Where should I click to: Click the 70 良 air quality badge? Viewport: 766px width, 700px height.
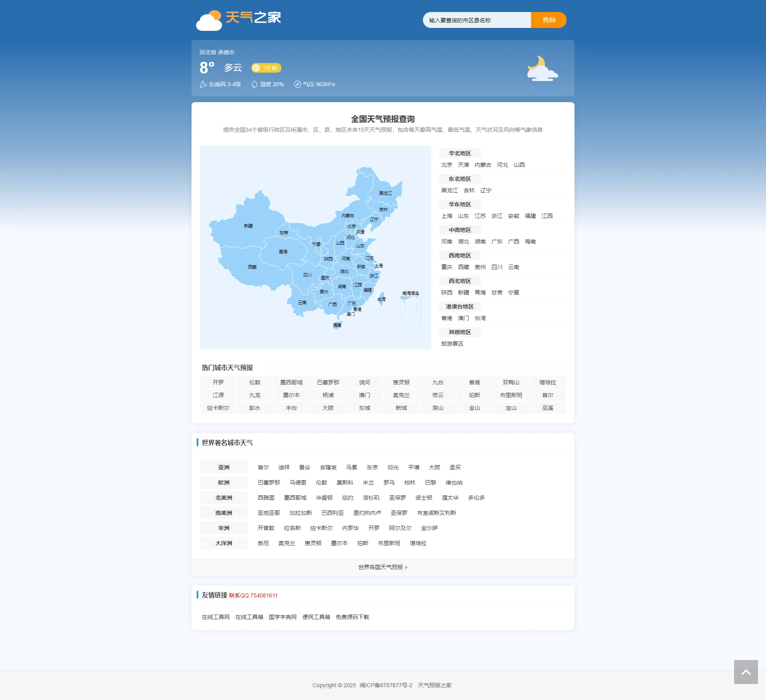pyautogui.click(x=266, y=68)
